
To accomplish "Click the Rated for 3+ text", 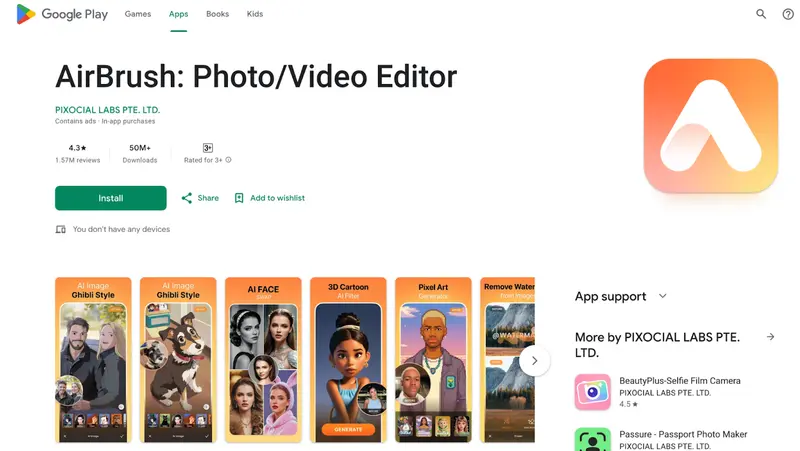I will coord(203,160).
